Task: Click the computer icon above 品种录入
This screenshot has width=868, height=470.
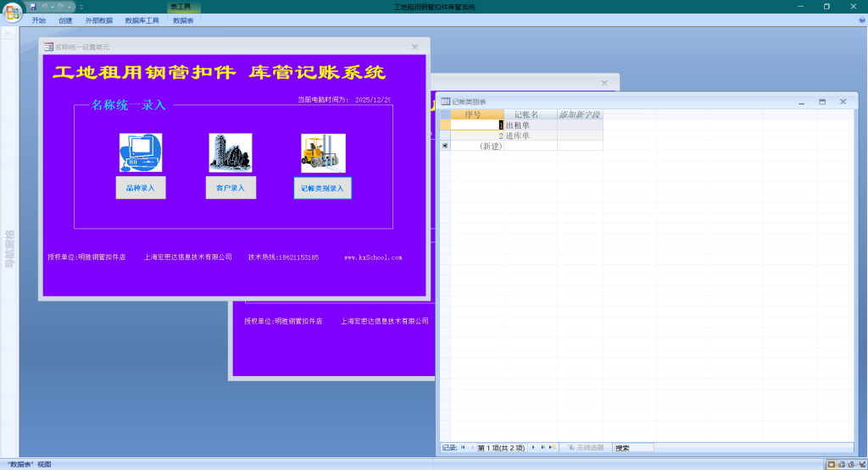Action: (x=141, y=153)
